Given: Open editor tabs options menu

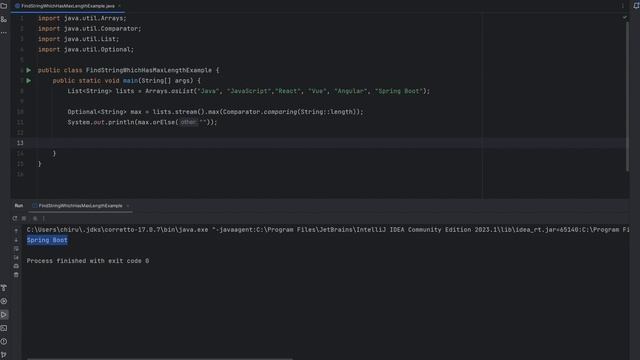Looking at the screenshot, I should [622, 6].
